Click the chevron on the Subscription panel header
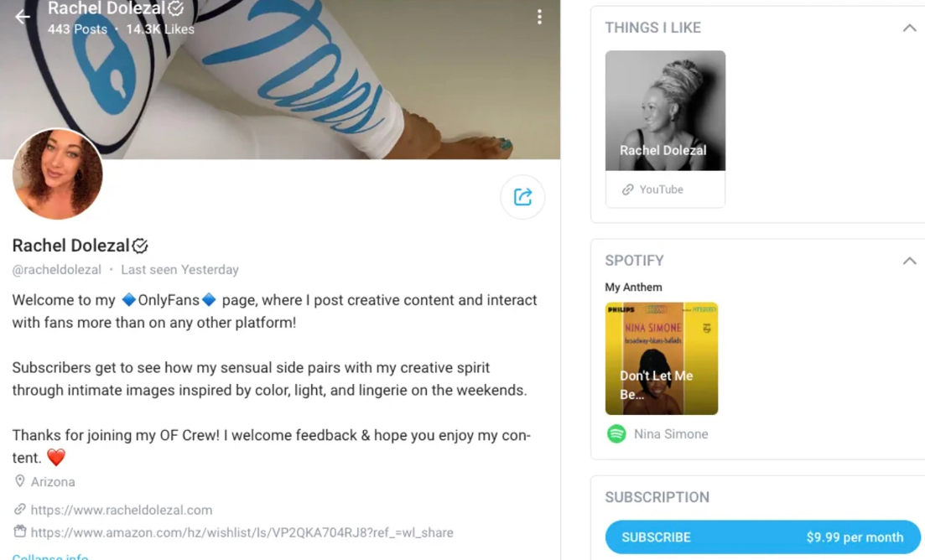Viewport: 925px width, 560px height. [x=910, y=496]
